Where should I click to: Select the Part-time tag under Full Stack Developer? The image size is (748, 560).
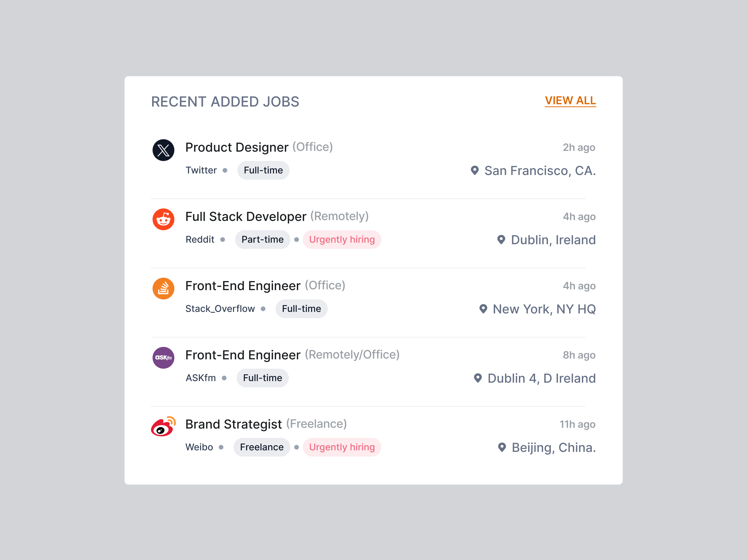tap(262, 239)
